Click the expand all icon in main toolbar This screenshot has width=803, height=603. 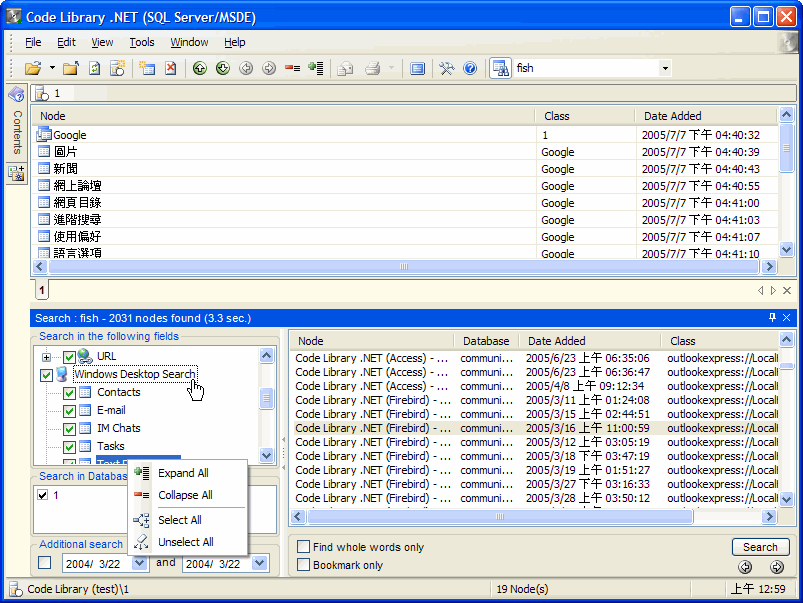coord(315,68)
